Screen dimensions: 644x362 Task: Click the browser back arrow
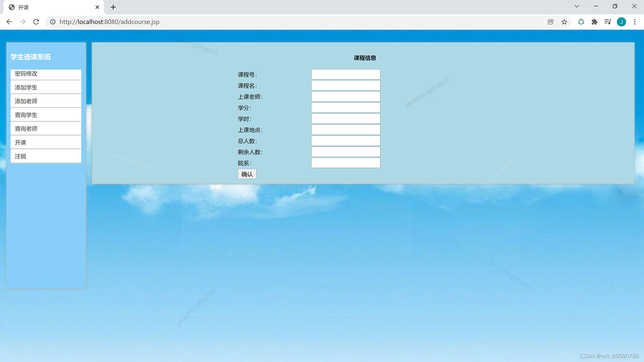pos(9,22)
